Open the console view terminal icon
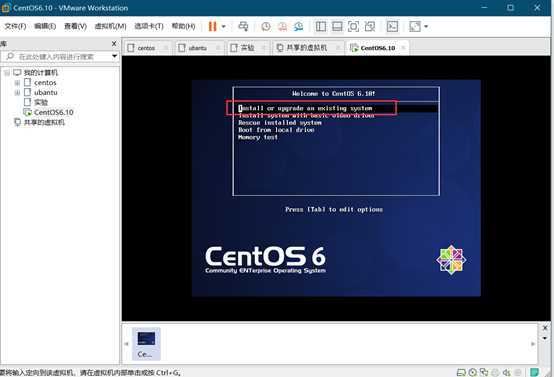 392,26
